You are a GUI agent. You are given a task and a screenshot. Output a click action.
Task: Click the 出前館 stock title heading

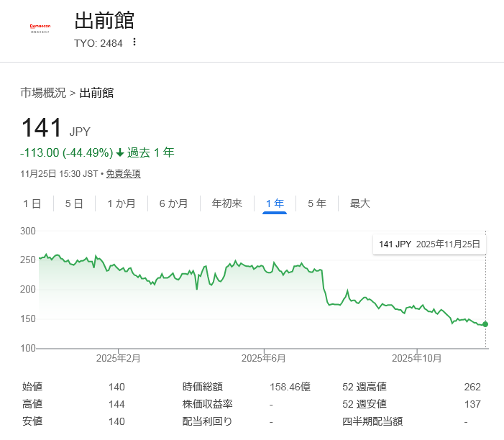click(104, 21)
